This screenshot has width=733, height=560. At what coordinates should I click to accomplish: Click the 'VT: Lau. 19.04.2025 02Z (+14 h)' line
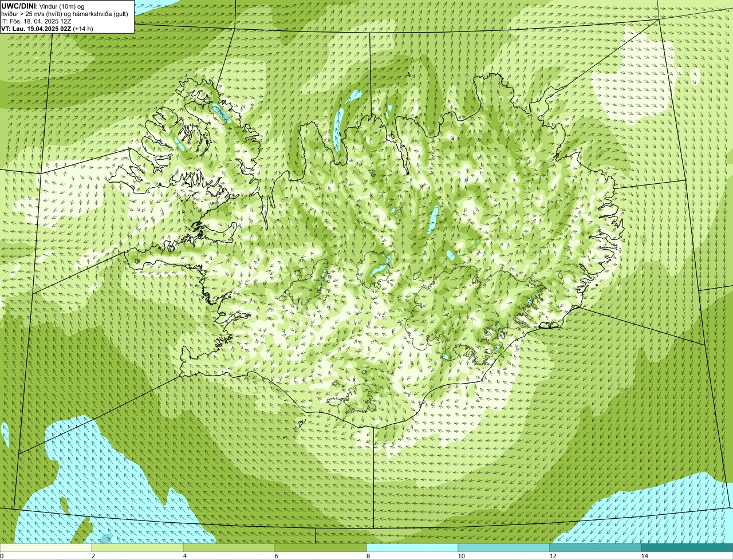click(47, 28)
